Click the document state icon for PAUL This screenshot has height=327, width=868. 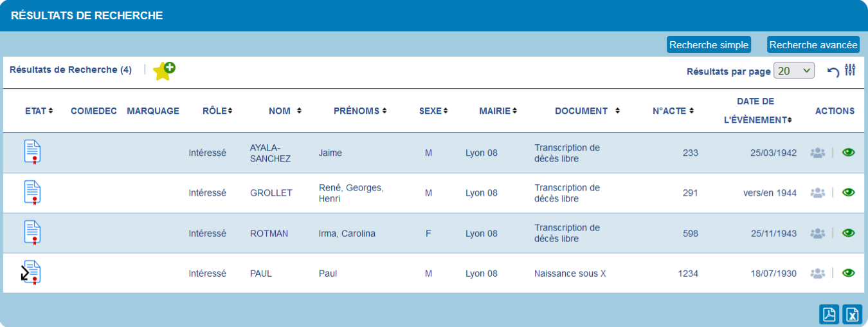click(31, 273)
